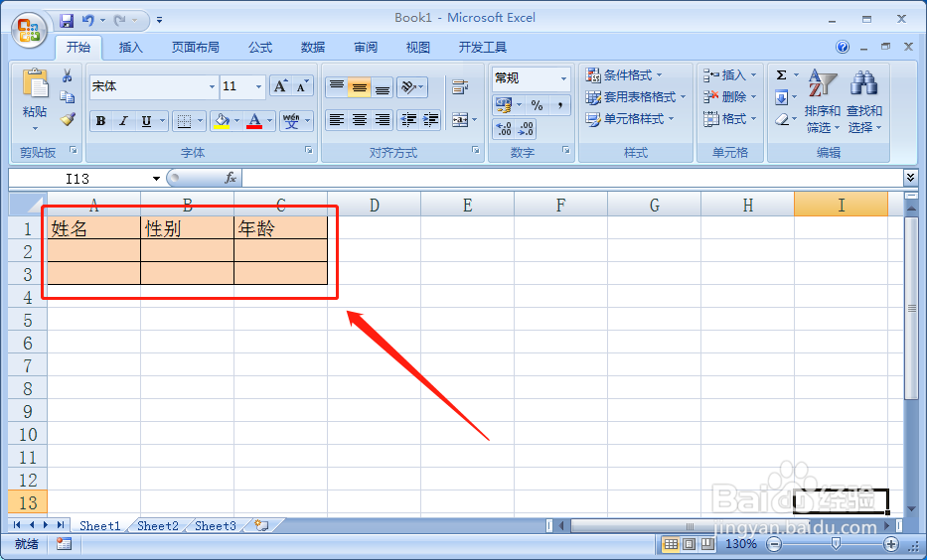This screenshot has height=560, width=927.
Task: Click 格式 cells button
Action: coord(730,119)
